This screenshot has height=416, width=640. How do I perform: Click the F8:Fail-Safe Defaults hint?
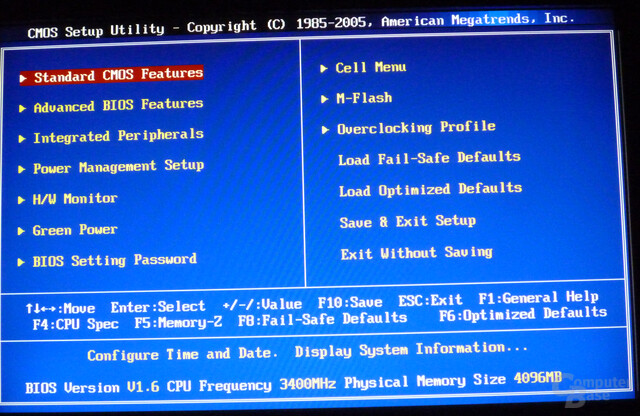pyautogui.click(x=322, y=319)
